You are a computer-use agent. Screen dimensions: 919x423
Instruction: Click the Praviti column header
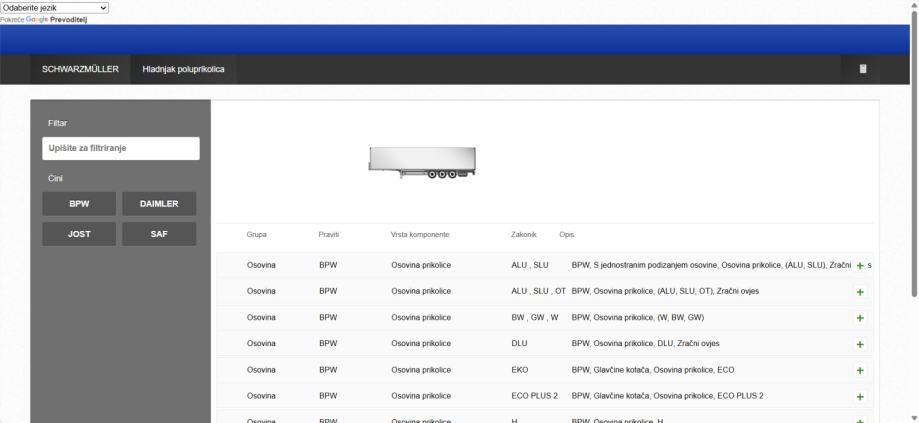click(329, 234)
